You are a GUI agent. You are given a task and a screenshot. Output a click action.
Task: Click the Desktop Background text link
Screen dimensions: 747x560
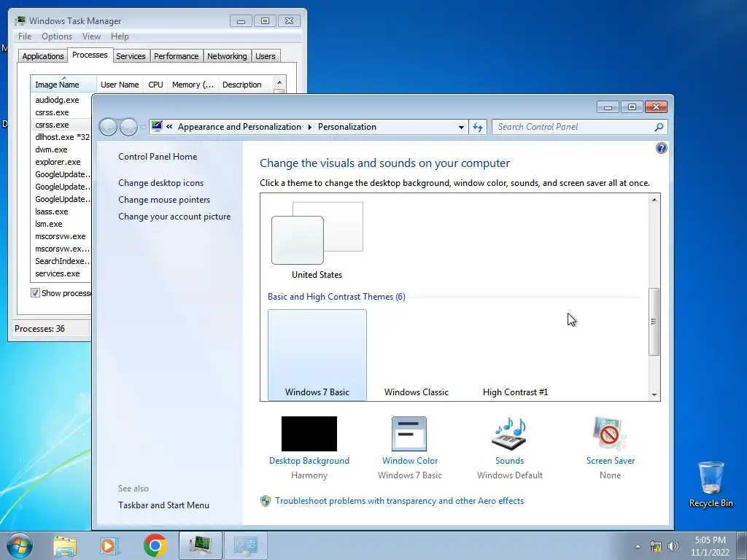pyautogui.click(x=309, y=461)
